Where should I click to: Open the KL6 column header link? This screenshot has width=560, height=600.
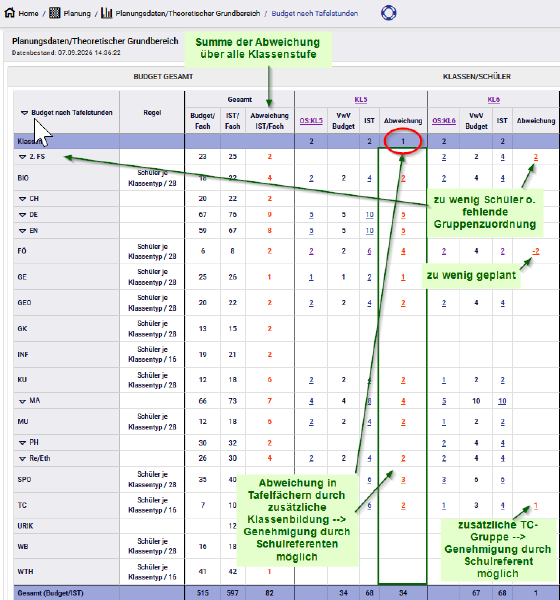tap(493, 100)
